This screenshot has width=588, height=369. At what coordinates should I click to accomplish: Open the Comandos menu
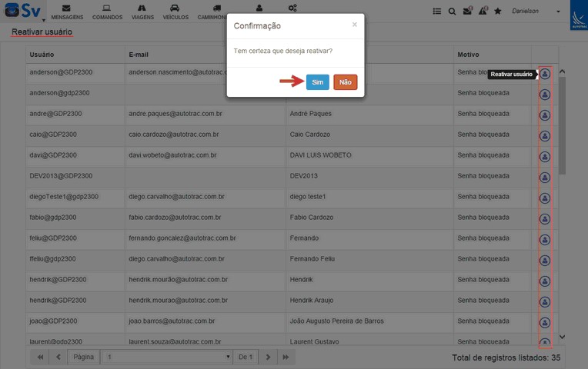(x=107, y=12)
